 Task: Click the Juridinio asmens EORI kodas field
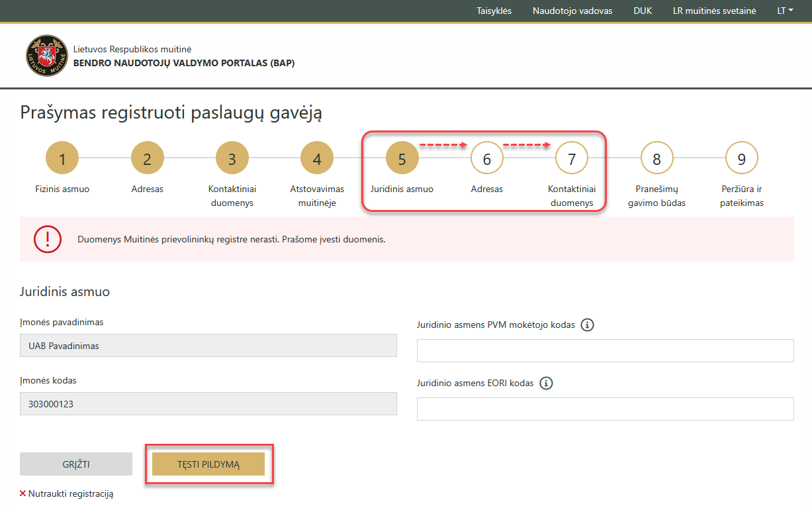pos(605,409)
